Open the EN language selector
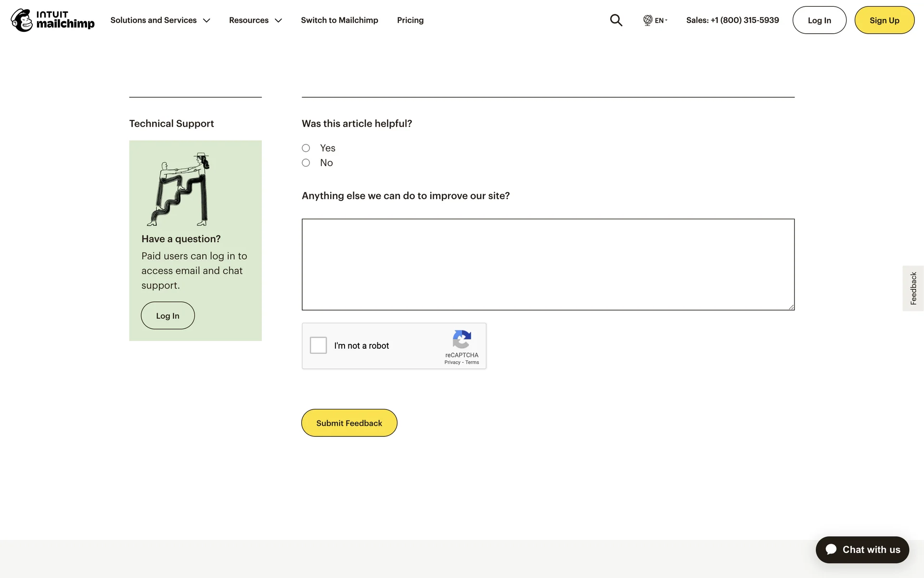Screen dimensions: 924x578 (x=660, y=20)
